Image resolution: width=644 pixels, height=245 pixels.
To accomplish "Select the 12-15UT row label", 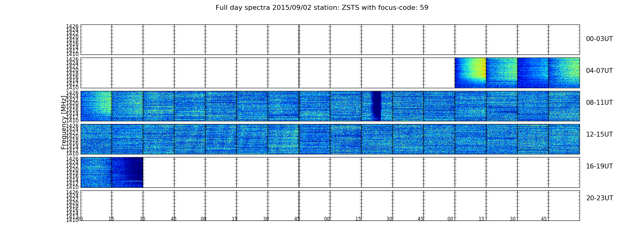I will point(599,134).
